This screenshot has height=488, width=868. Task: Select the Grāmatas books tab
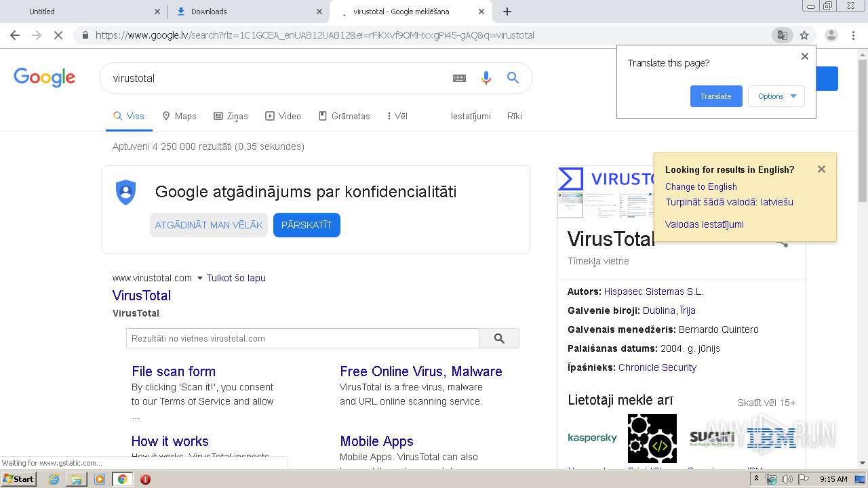click(344, 116)
